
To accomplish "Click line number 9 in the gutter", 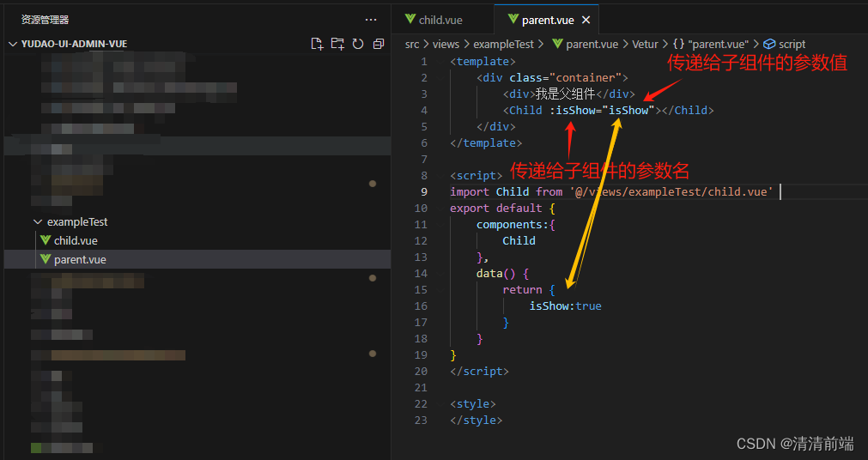I will [x=424, y=192].
